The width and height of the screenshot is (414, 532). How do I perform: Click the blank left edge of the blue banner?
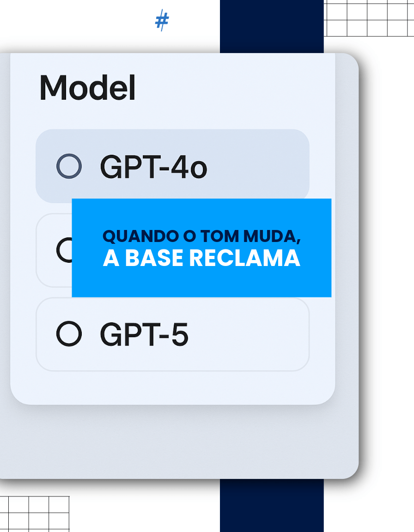[x=85, y=277]
